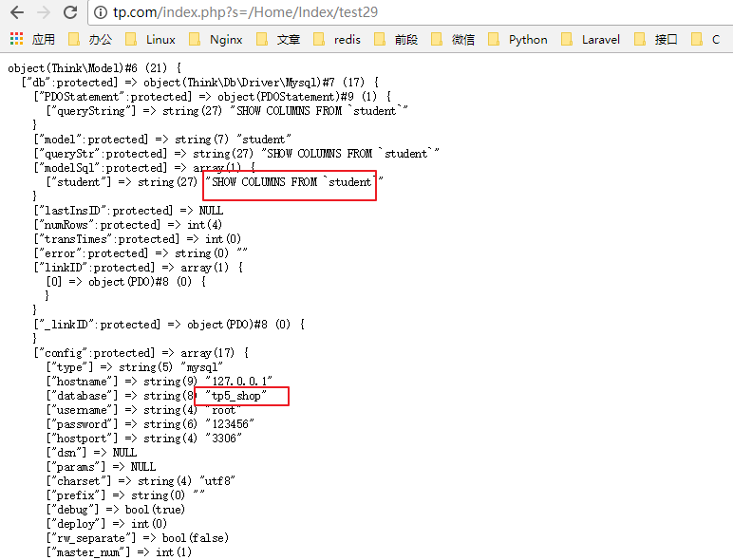Screen dimensions: 733x560
Task: Click the 应用 apps shortcut label
Action: [x=44, y=39]
